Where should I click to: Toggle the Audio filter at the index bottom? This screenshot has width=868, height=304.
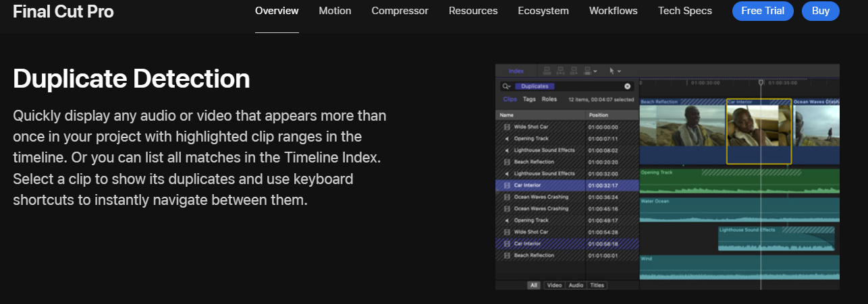point(576,285)
